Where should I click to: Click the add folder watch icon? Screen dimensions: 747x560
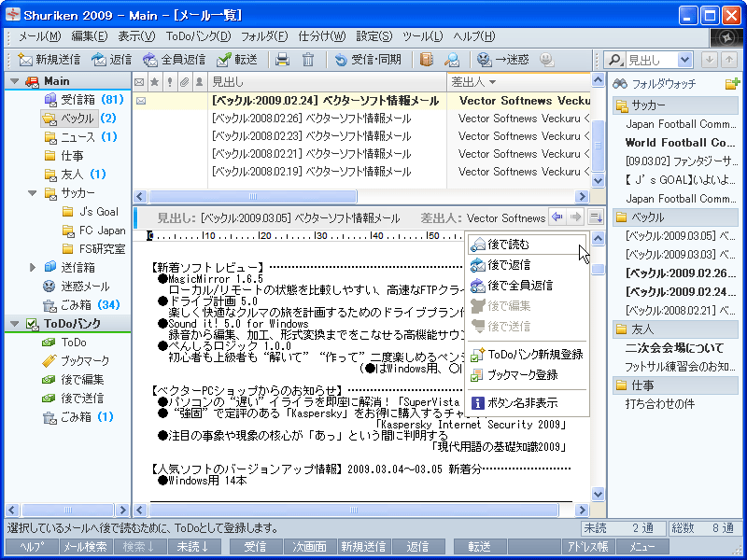click(x=732, y=84)
